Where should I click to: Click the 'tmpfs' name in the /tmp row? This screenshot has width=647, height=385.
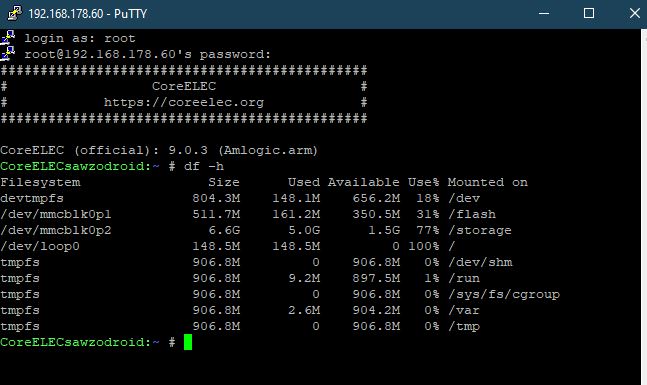coord(20,326)
